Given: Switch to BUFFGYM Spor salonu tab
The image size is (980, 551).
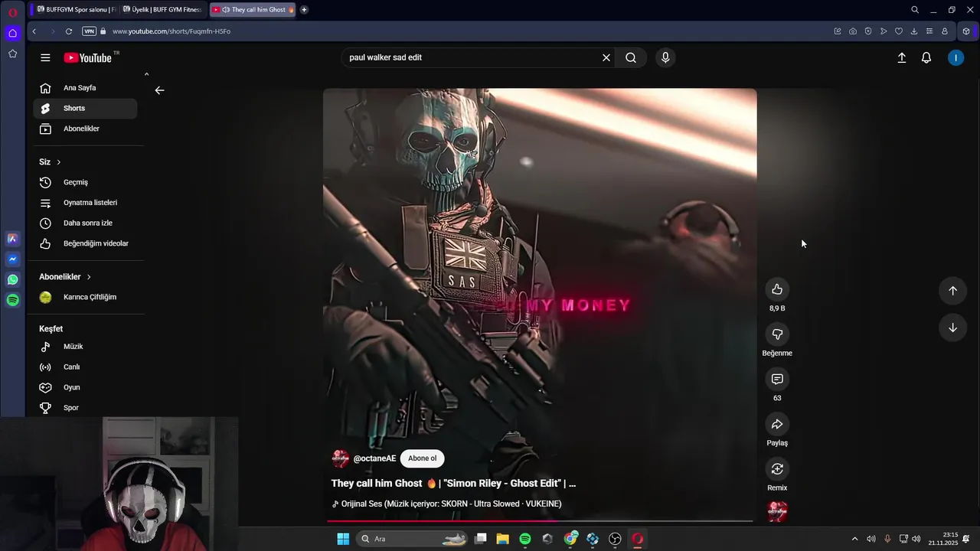Looking at the screenshot, I should (x=75, y=10).
